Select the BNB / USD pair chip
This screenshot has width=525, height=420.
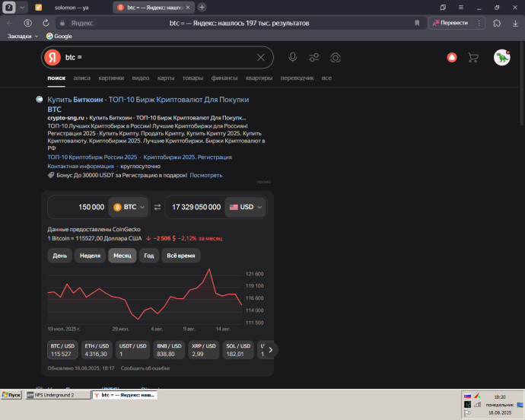(x=169, y=350)
